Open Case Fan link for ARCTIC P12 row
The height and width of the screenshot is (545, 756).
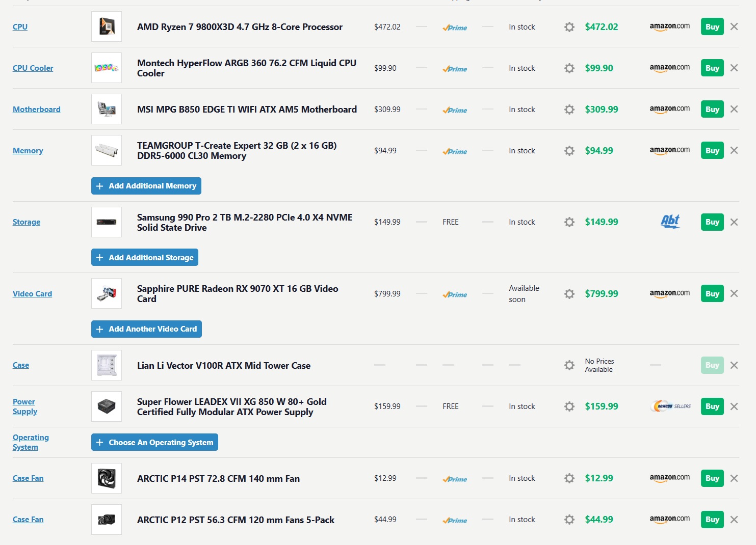point(28,519)
